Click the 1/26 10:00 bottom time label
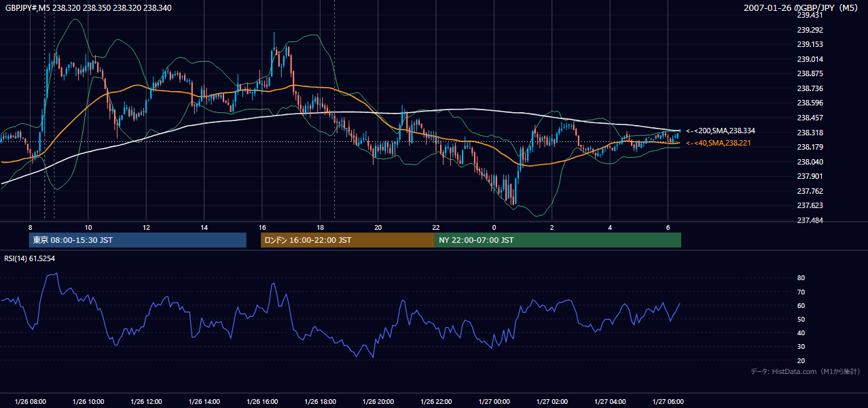The width and height of the screenshot is (868, 408). click(x=88, y=402)
